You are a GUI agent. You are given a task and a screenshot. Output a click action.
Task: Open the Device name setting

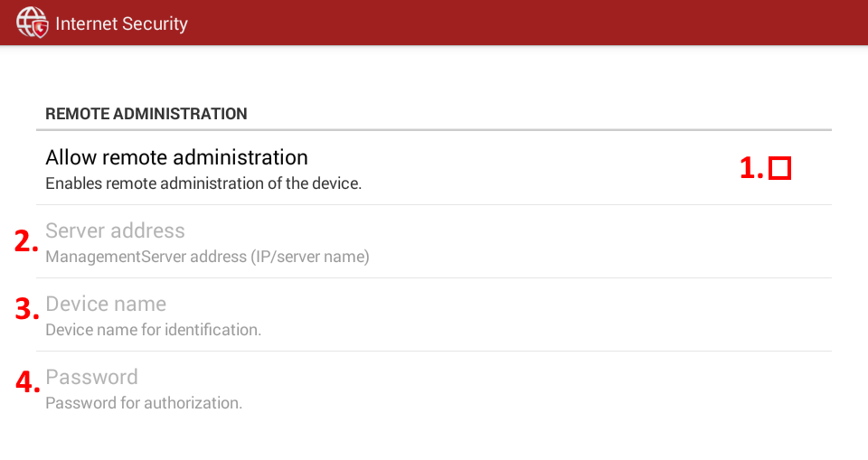pyautogui.click(x=434, y=315)
